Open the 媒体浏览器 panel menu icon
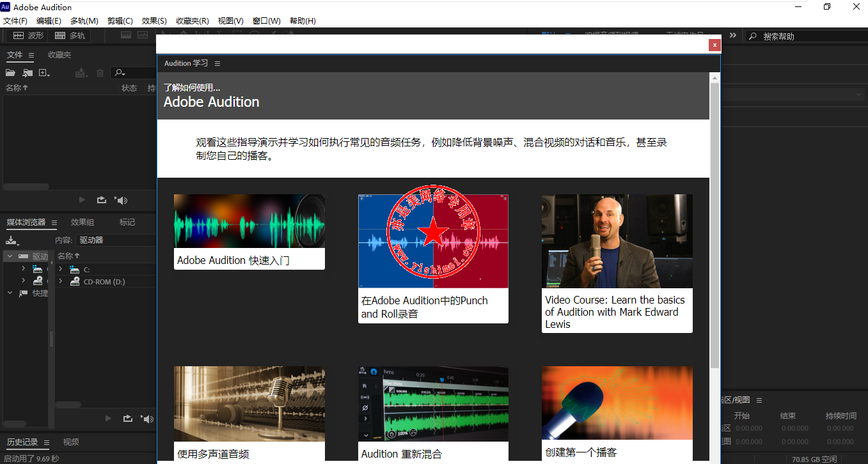Screen dimensions: 868x464 coord(54,223)
